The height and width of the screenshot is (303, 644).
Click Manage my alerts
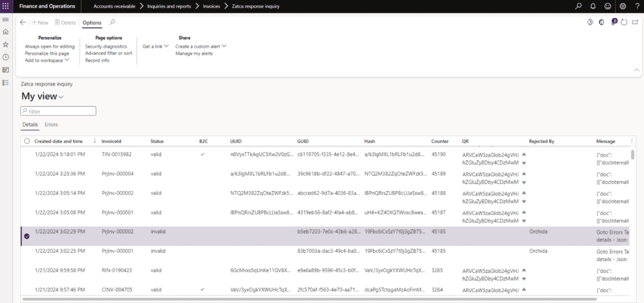point(194,53)
